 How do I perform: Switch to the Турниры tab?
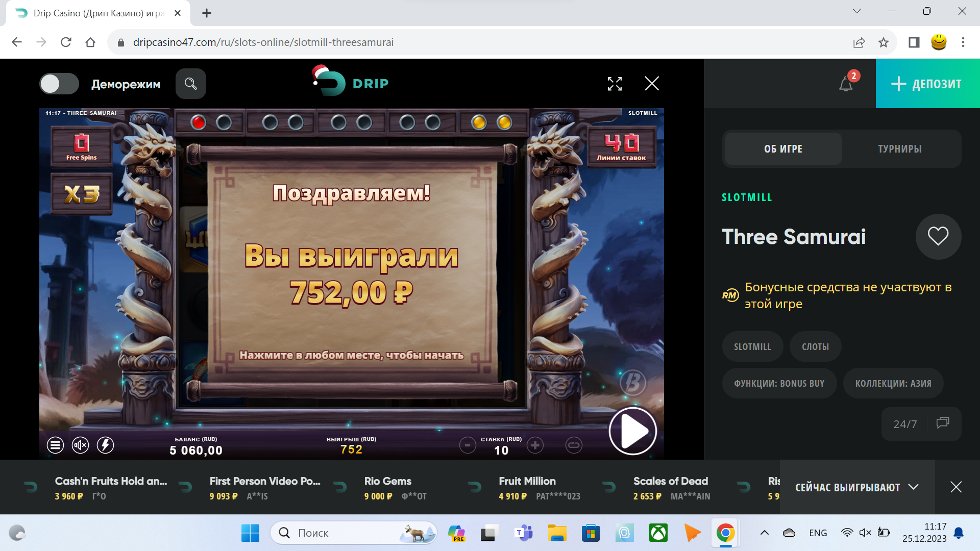[x=900, y=149]
